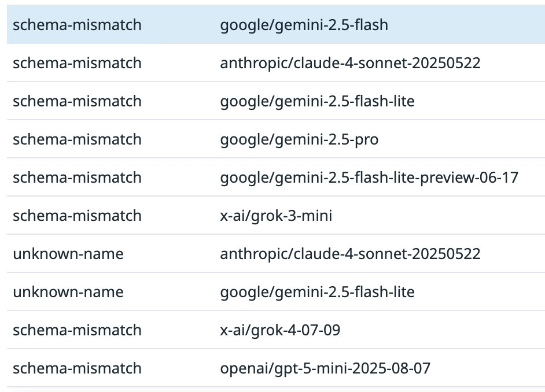Click claude-4-sonnet model in its schema-mismatch row

pyautogui.click(x=350, y=62)
